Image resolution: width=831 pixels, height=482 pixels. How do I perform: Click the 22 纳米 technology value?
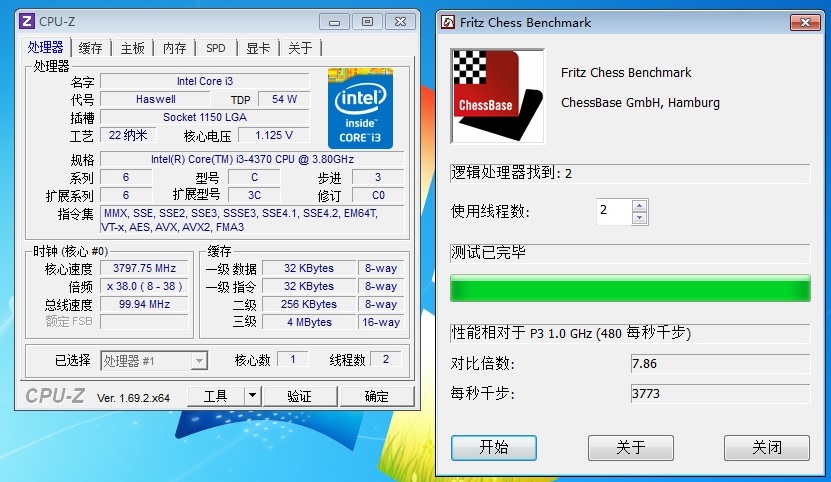128,135
